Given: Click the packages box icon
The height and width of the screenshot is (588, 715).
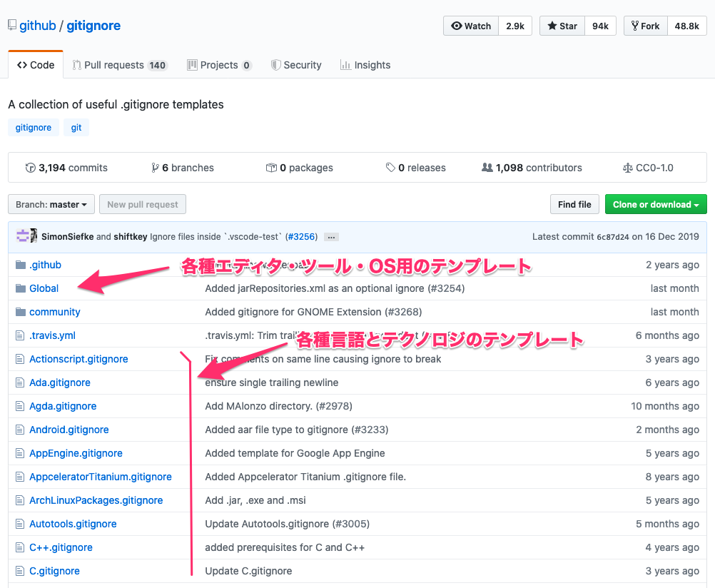Looking at the screenshot, I should pyautogui.click(x=271, y=168).
